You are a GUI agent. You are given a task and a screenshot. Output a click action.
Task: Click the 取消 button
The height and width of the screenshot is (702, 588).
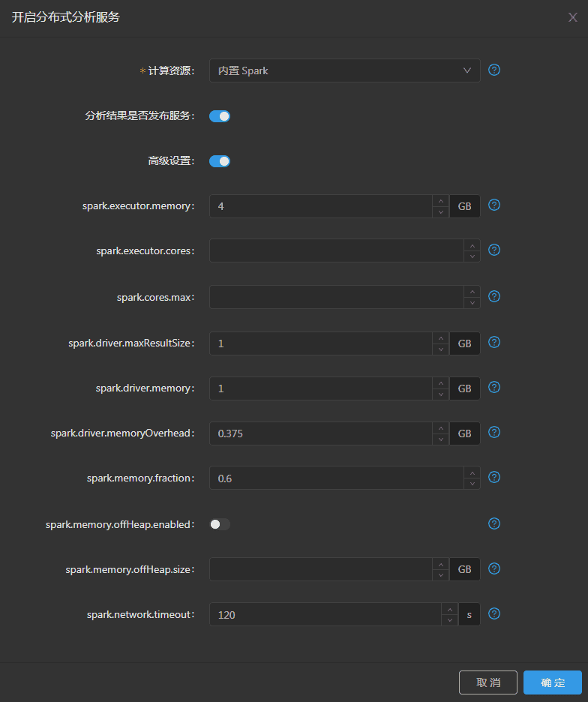tap(488, 682)
